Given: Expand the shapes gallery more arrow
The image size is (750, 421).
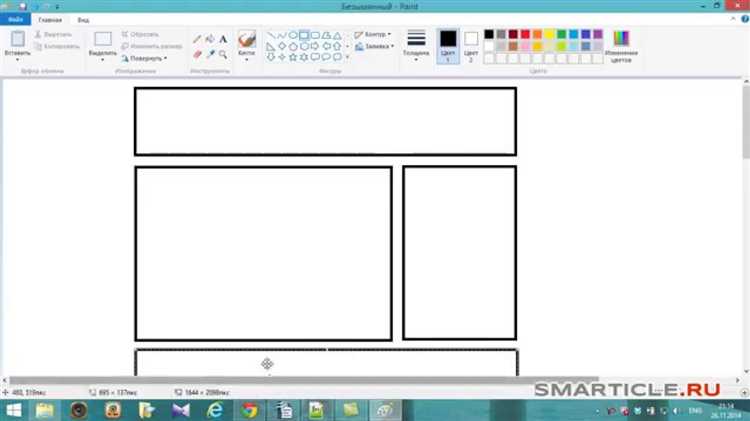Looking at the screenshot, I should click(x=347, y=57).
